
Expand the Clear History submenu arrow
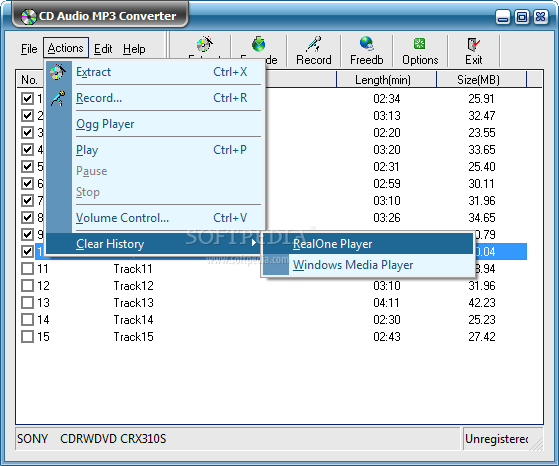253,243
